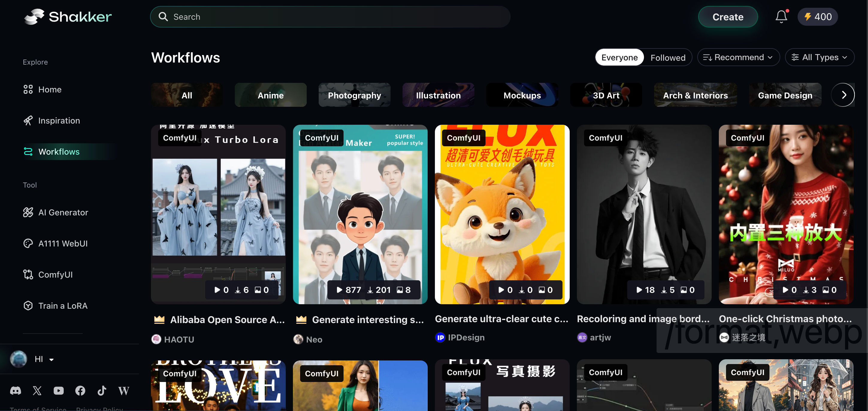Open the Anime category filter
This screenshot has width=868, height=411.
pos(270,95)
